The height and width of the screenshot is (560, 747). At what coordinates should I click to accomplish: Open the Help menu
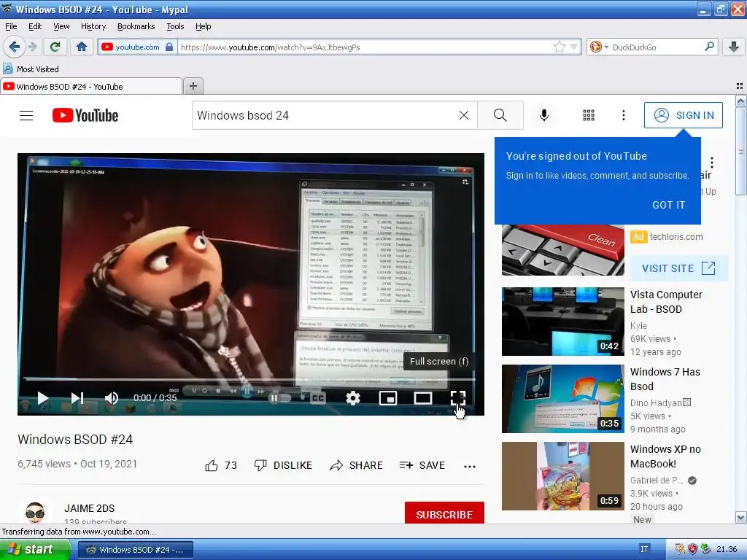[204, 27]
